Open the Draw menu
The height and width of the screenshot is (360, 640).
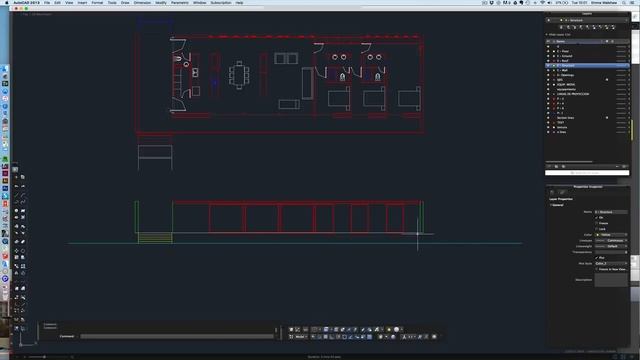pyautogui.click(x=125, y=2)
